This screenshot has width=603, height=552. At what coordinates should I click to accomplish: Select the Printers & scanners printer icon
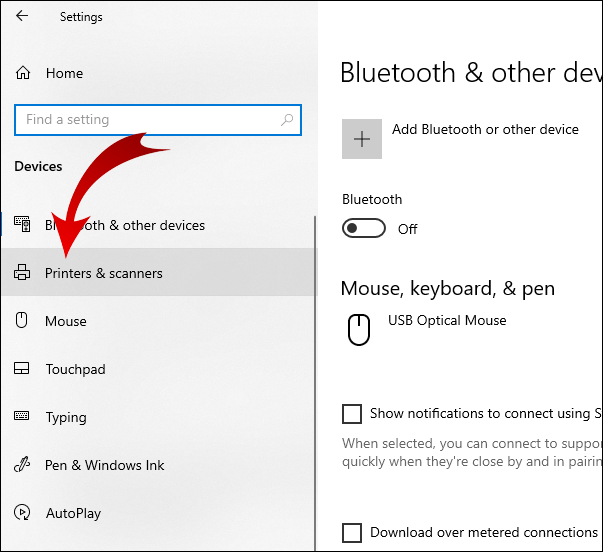[22, 272]
